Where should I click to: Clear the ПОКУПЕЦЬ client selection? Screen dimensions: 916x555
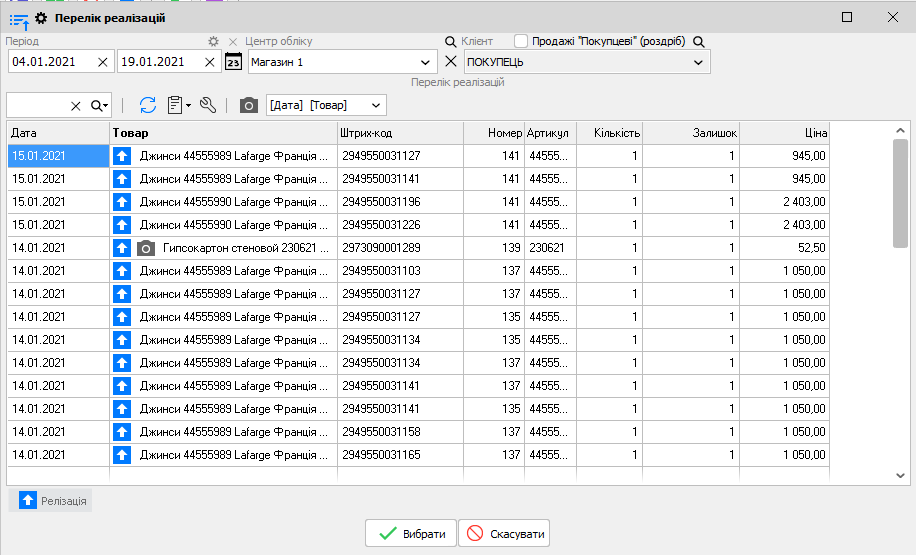click(x=450, y=62)
